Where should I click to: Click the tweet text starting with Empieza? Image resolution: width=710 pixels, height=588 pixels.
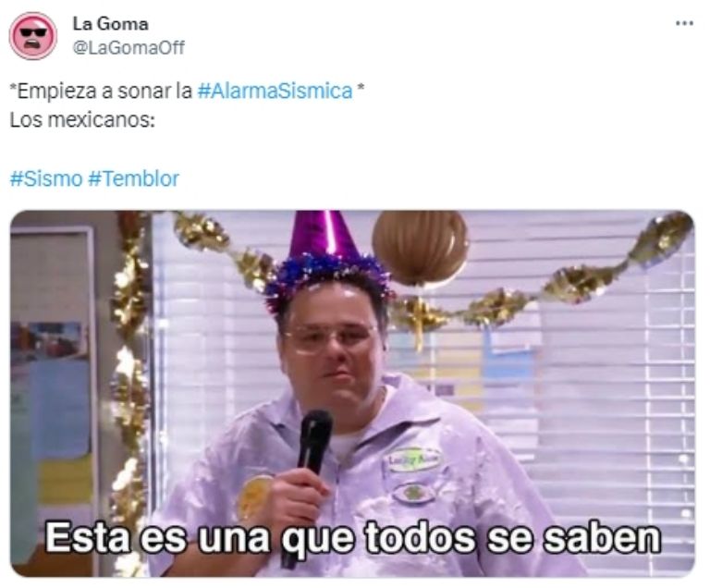[187, 91]
